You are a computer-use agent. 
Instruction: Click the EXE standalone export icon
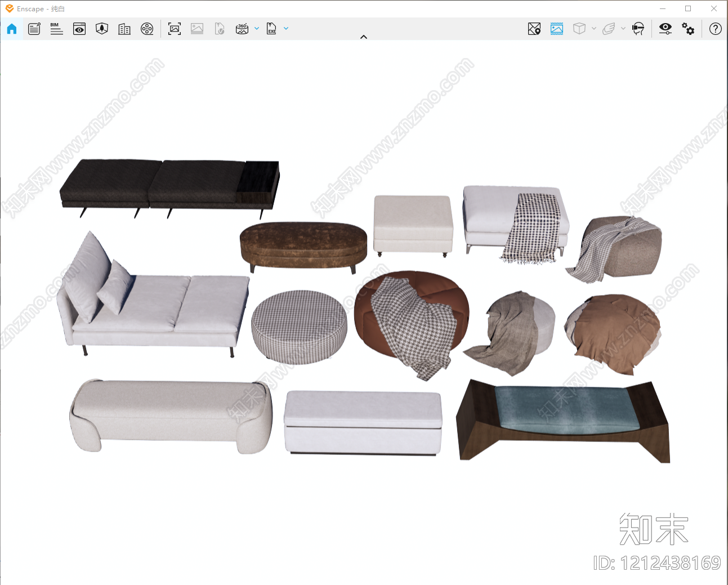click(x=271, y=29)
